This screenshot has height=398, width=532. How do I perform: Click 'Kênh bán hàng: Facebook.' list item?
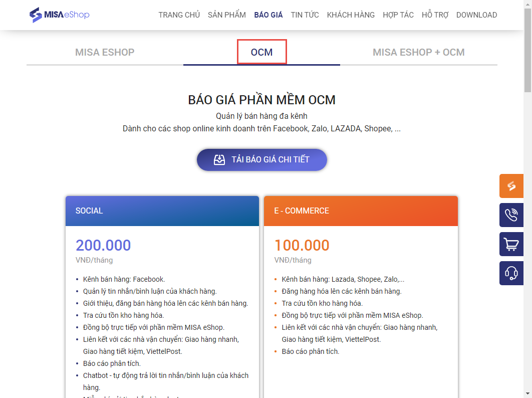tap(124, 279)
